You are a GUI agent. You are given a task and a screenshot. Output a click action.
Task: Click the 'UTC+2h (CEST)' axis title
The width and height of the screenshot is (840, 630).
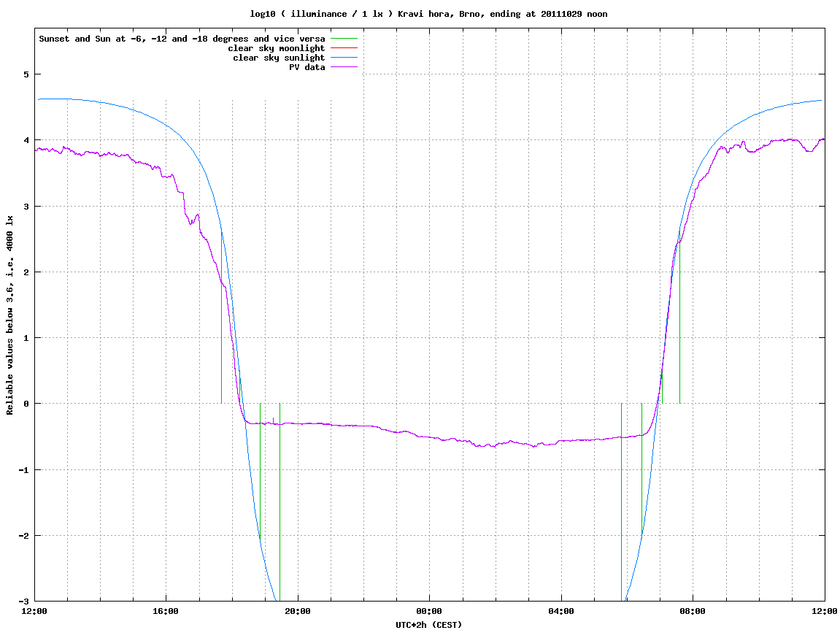click(x=428, y=625)
